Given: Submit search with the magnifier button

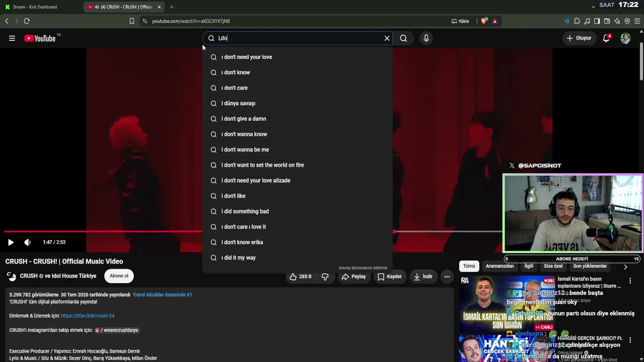Looking at the screenshot, I should click(x=404, y=38).
